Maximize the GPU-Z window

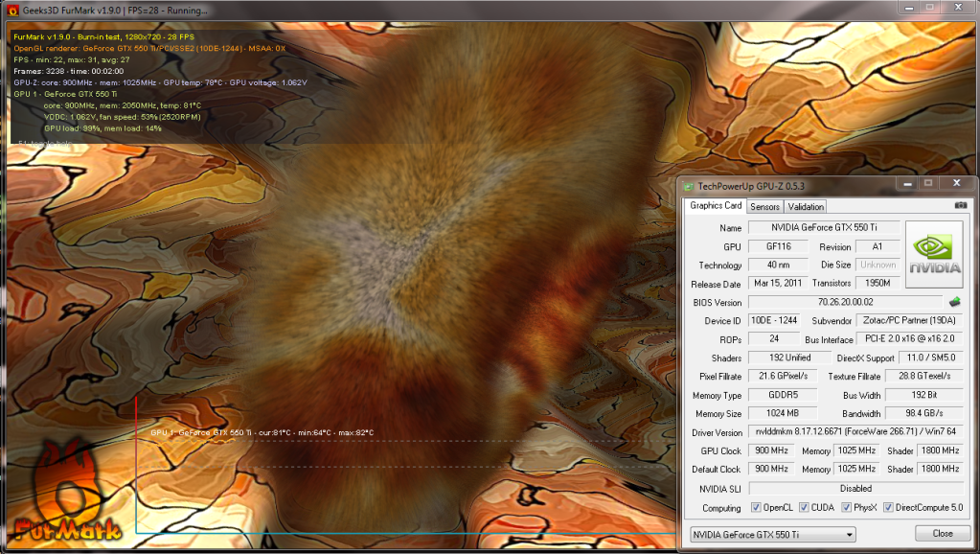[x=928, y=183]
